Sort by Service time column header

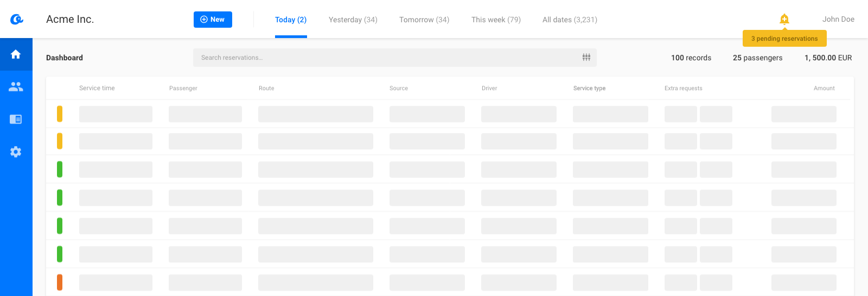(97, 88)
